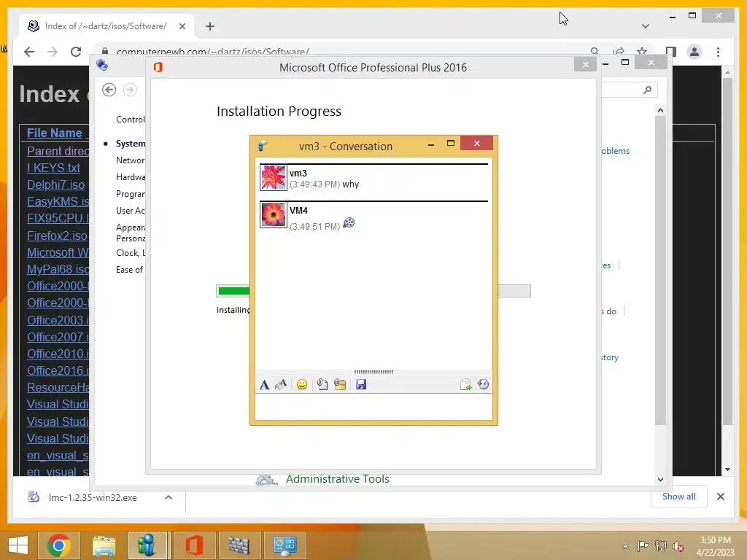The image size is (747, 560).
Task: Reload the Chrome page
Action: click(x=76, y=52)
